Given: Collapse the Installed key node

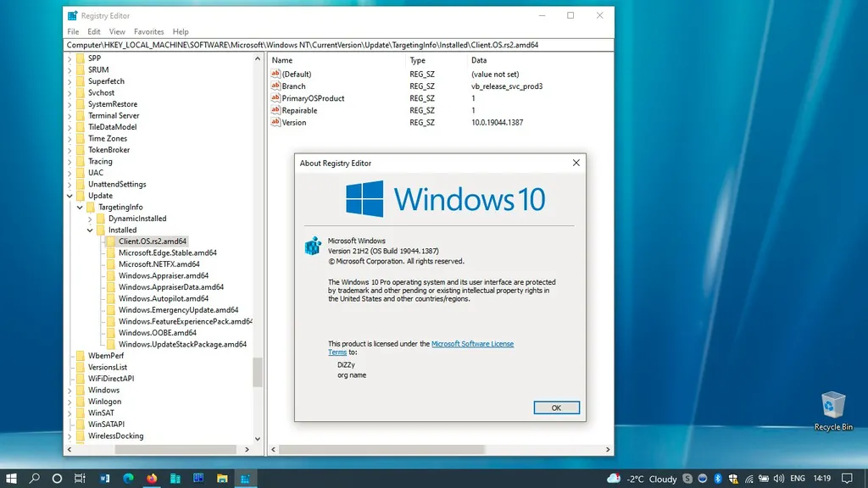Looking at the screenshot, I should (x=90, y=230).
